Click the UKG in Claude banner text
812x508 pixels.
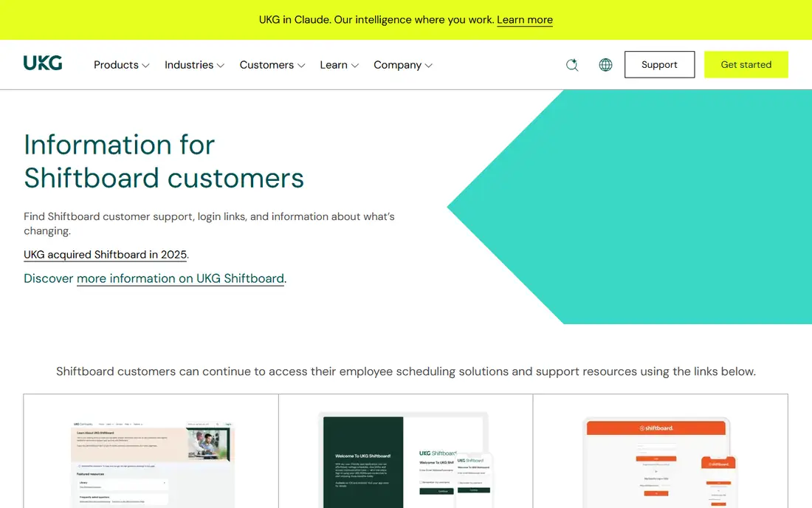[x=376, y=20]
